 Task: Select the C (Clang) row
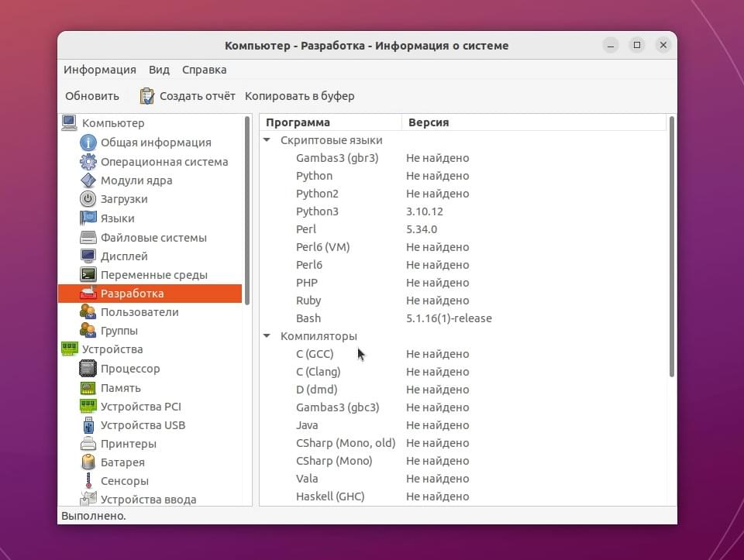pyautogui.click(x=463, y=372)
